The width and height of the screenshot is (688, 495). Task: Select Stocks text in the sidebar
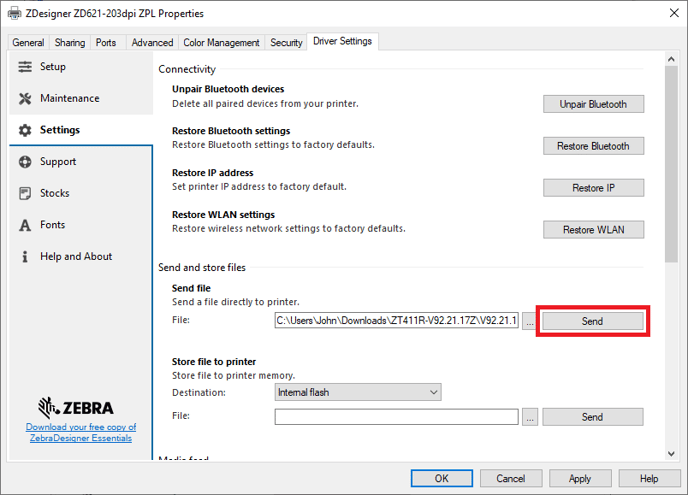click(x=54, y=193)
